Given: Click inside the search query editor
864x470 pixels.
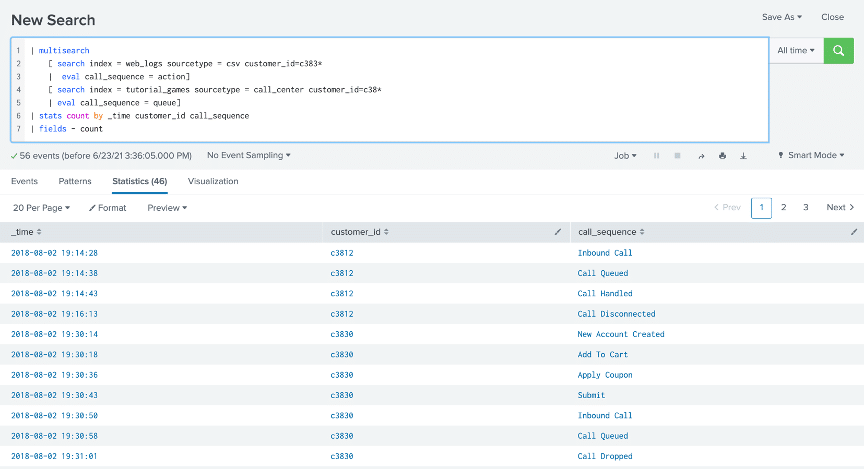Looking at the screenshot, I should click(390, 90).
